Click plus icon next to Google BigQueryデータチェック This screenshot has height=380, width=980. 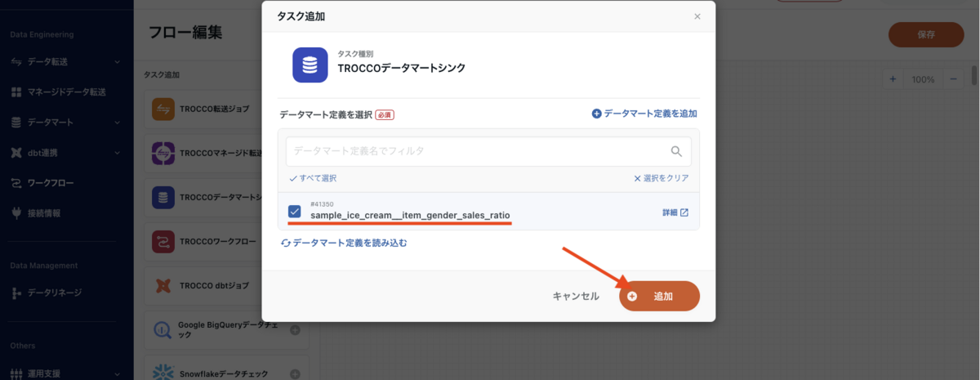[295, 330]
